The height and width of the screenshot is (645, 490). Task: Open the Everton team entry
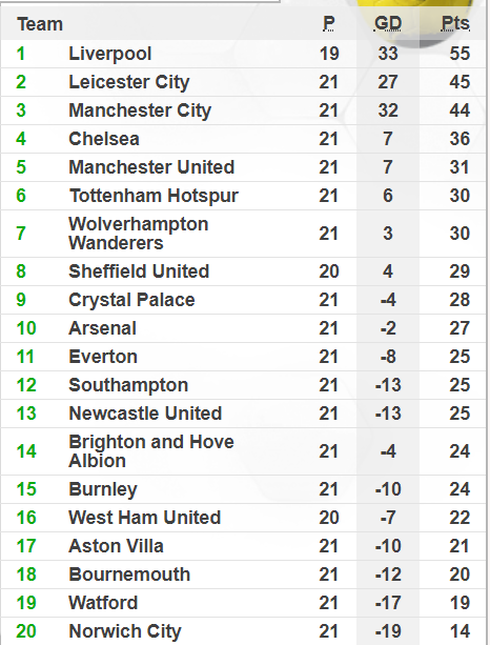[103, 357]
